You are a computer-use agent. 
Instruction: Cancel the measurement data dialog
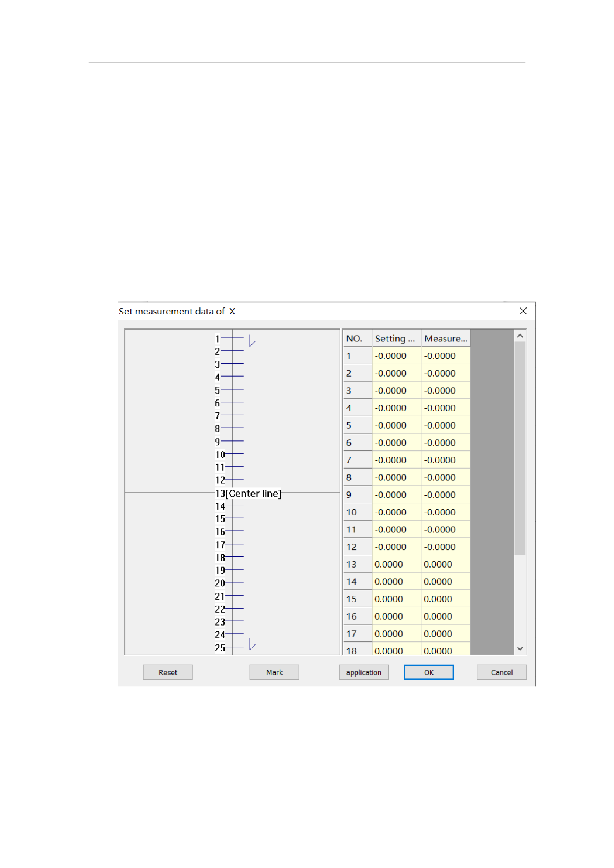[x=501, y=672]
